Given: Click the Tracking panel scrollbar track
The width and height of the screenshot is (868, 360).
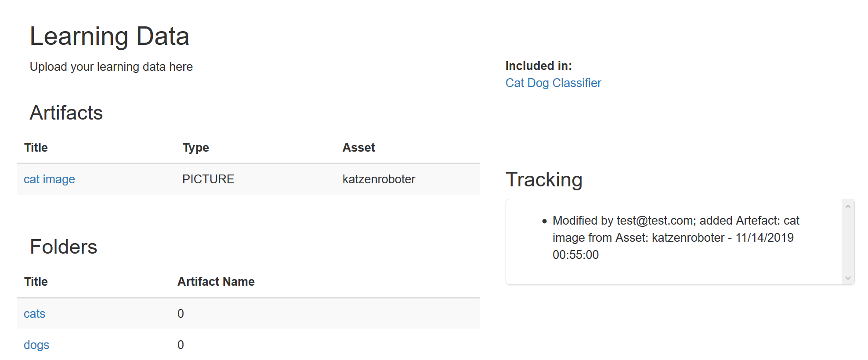Looking at the screenshot, I should 848,242.
